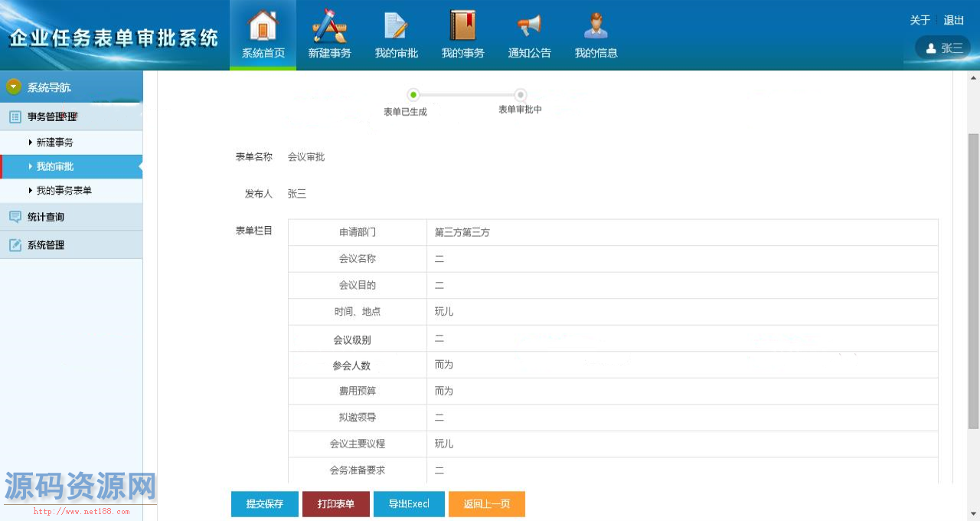Click the 表单已生成 progress step dot

[413, 95]
